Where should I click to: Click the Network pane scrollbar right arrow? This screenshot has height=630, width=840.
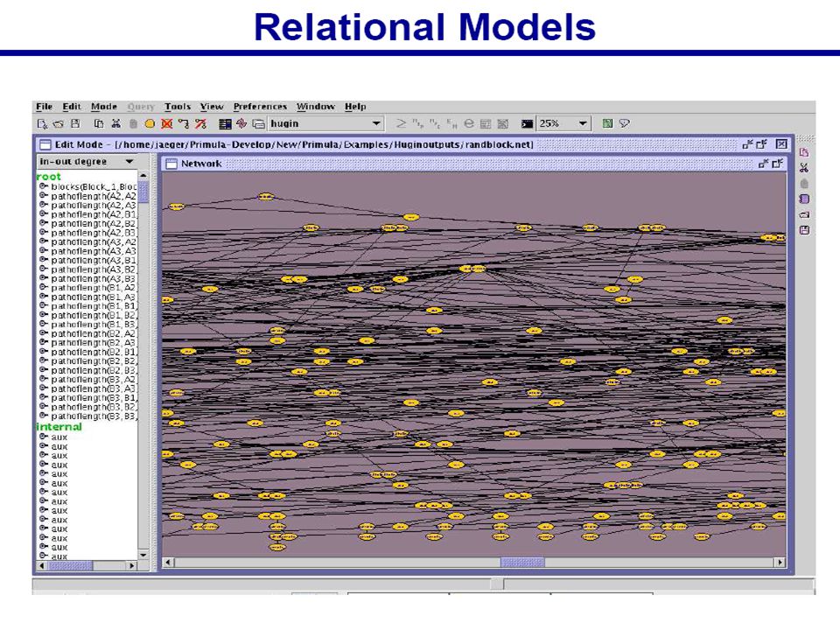(x=780, y=563)
